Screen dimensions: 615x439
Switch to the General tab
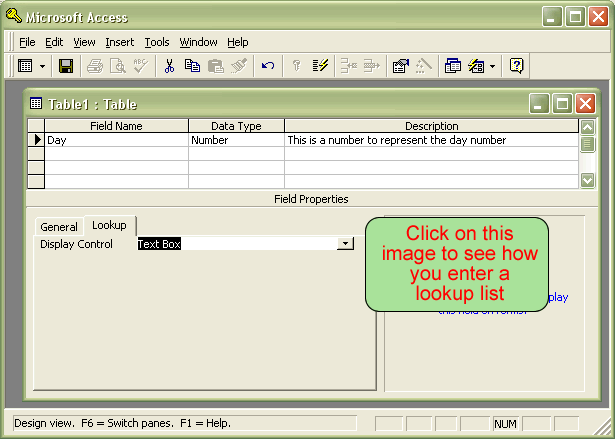59,227
